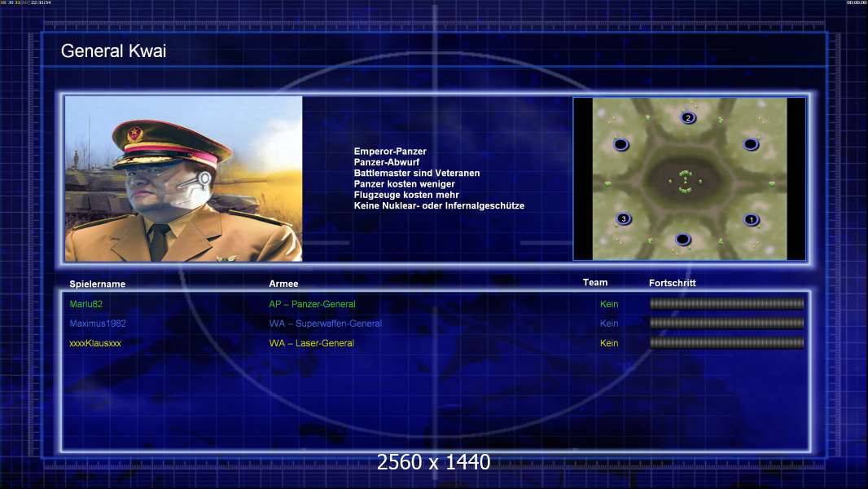Viewport: 868px width, 489px height.
Task: Click Maximus1982's loading progress bar
Action: pyautogui.click(x=727, y=323)
